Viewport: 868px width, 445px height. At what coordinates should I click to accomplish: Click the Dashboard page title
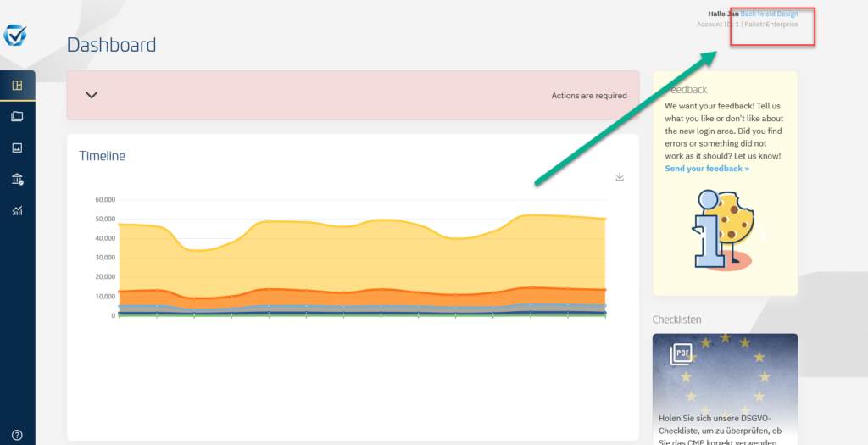click(111, 45)
